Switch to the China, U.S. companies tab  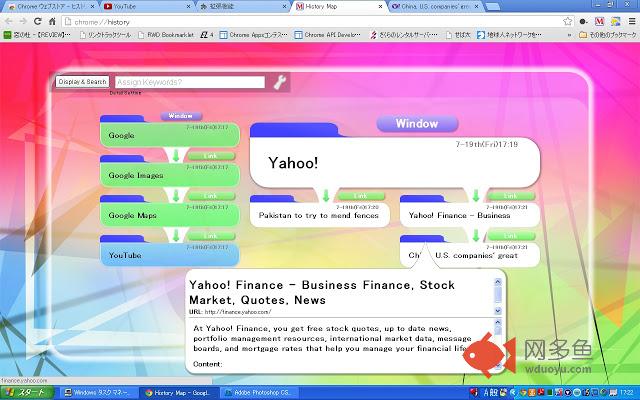coord(430,6)
